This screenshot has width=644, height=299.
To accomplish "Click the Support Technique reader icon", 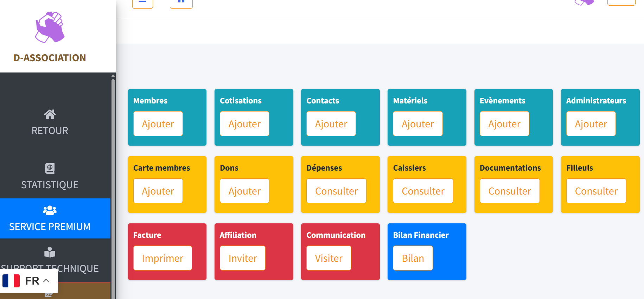I will pos(50,252).
